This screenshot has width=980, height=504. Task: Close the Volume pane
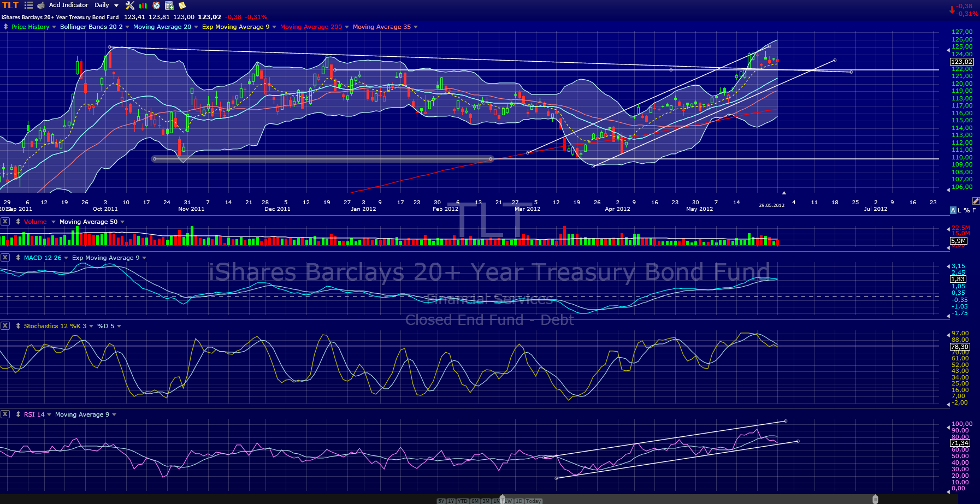[x=5, y=221]
